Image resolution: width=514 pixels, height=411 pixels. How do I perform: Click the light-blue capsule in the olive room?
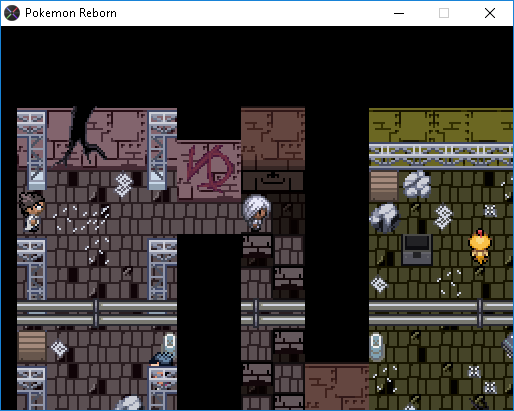click(x=377, y=346)
